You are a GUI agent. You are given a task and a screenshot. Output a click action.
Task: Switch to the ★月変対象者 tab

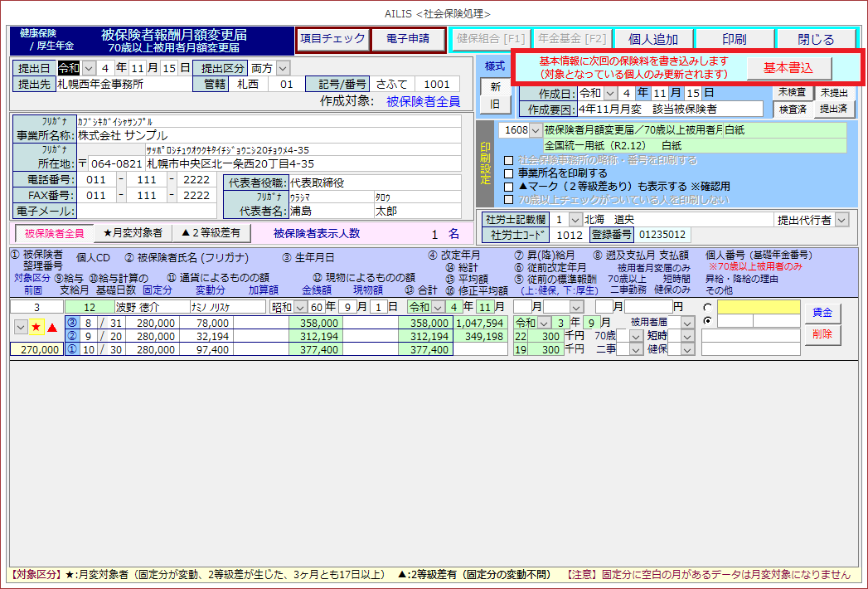(133, 233)
